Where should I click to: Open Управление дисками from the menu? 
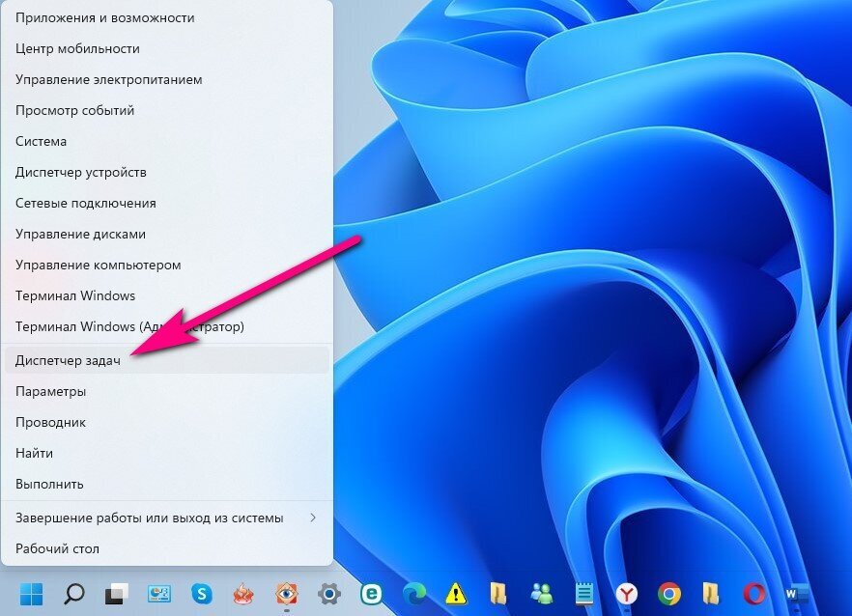(x=166, y=234)
